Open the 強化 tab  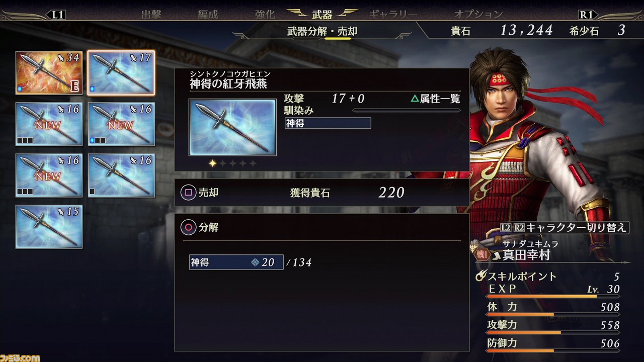pyautogui.click(x=265, y=14)
